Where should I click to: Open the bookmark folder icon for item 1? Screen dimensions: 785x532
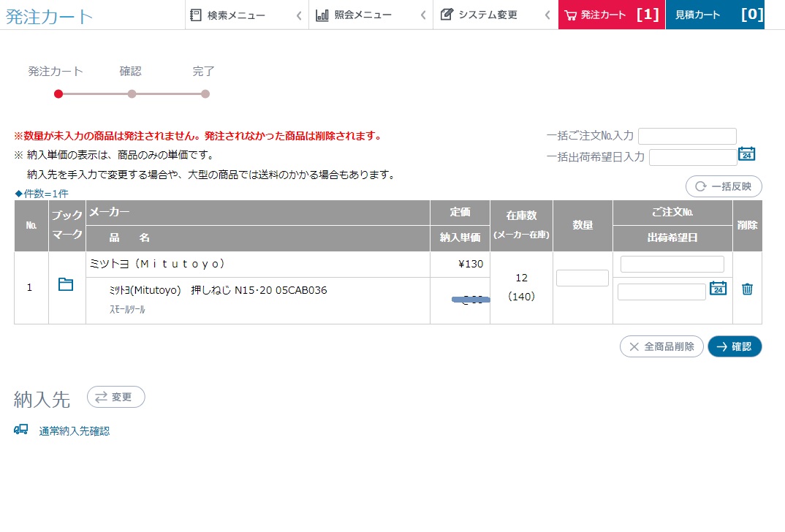pos(66,286)
